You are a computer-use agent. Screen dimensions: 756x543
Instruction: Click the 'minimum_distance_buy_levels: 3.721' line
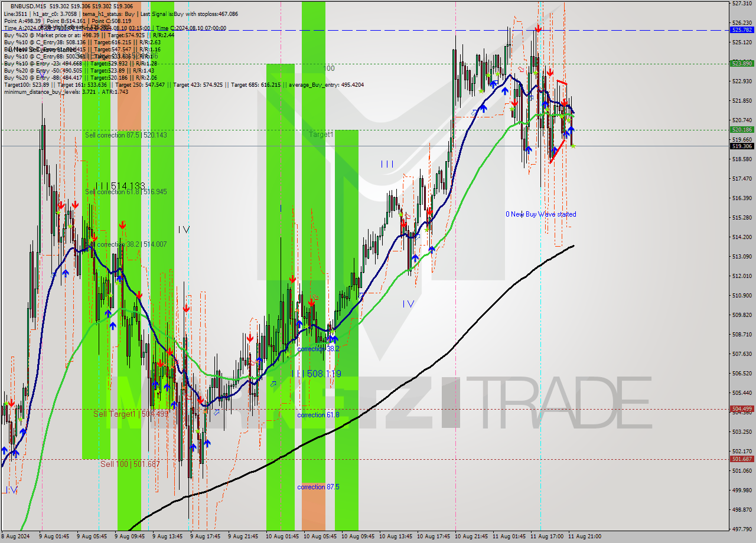point(66,91)
